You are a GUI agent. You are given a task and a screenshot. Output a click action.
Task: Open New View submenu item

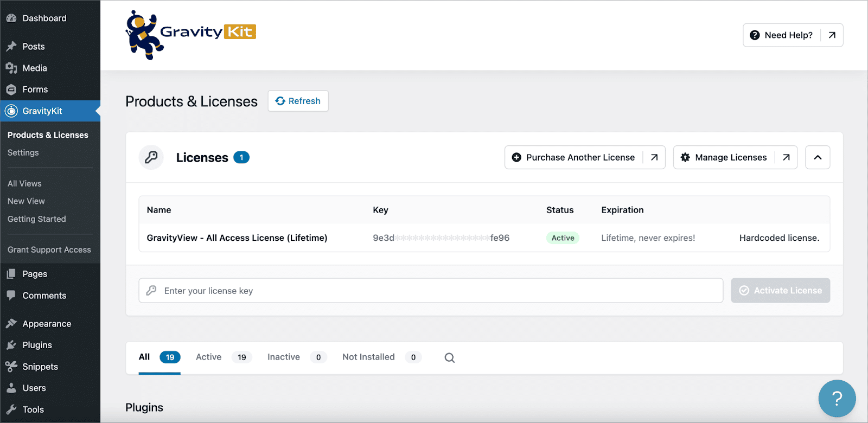pyautogui.click(x=26, y=201)
